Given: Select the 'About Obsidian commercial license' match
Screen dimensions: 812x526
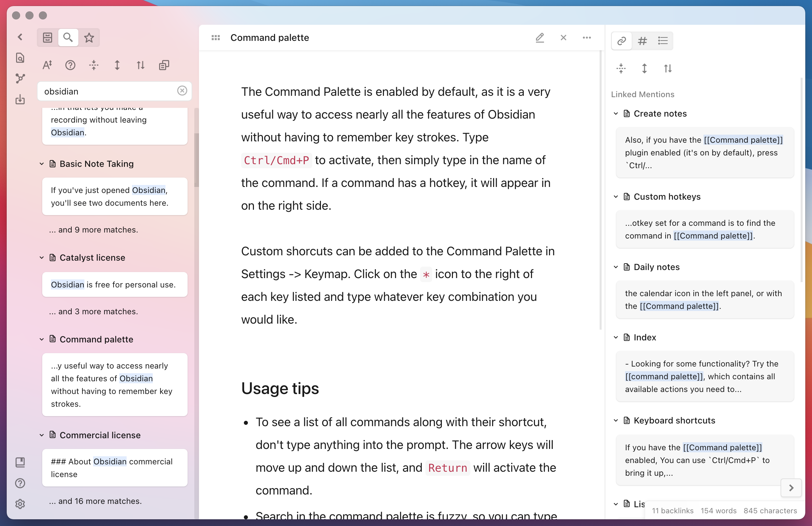Looking at the screenshot, I should [x=115, y=468].
